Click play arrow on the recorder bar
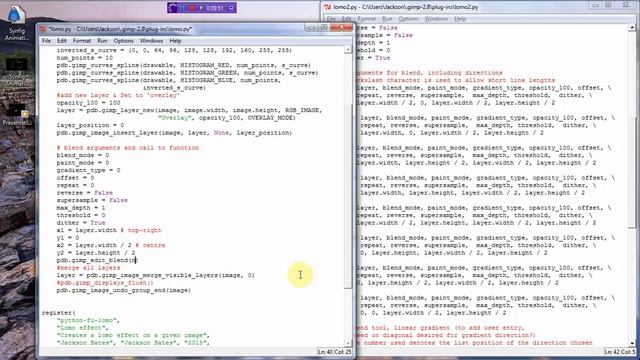This screenshot has width=640, height=360. (x=201, y=8)
